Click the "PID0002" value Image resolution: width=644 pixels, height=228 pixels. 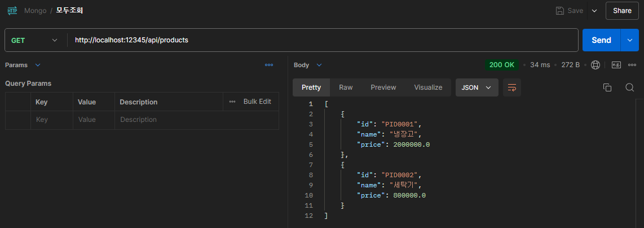(400, 175)
